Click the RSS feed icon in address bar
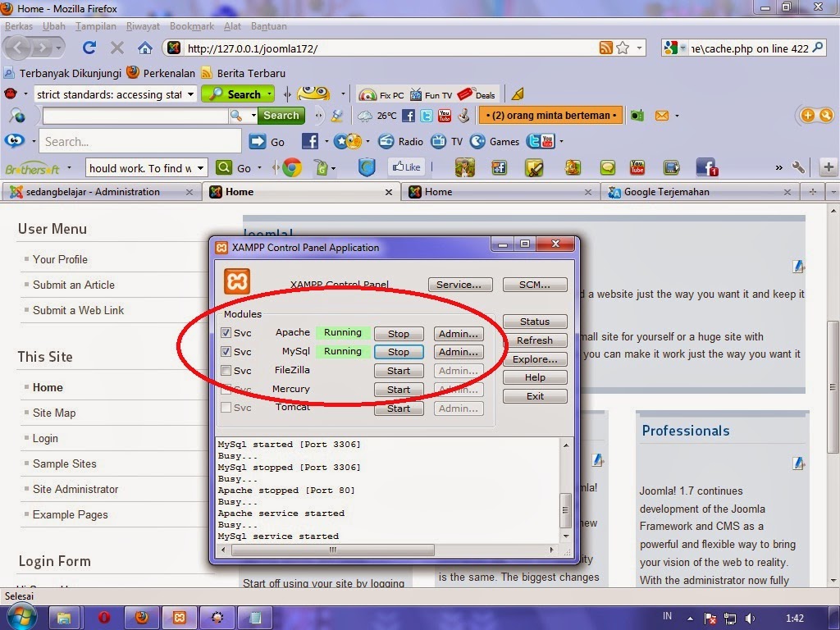Viewport: 840px width, 630px height. click(x=605, y=48)
